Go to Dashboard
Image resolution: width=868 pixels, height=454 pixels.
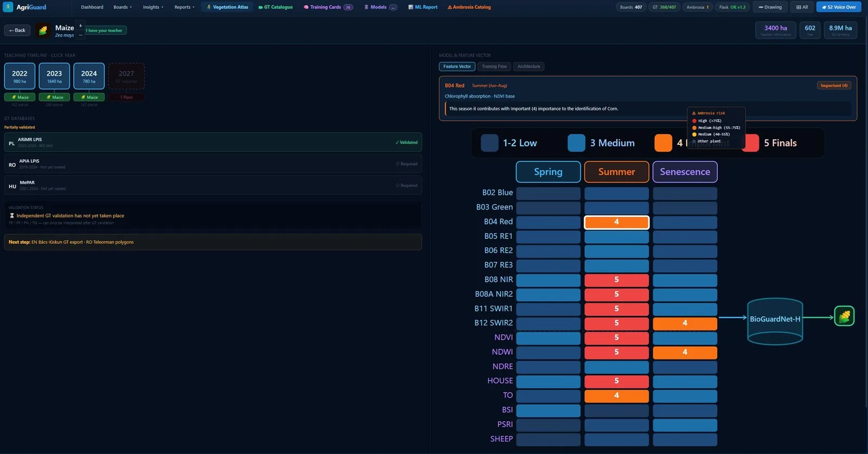pyautogui.click(x=92, y=7)
